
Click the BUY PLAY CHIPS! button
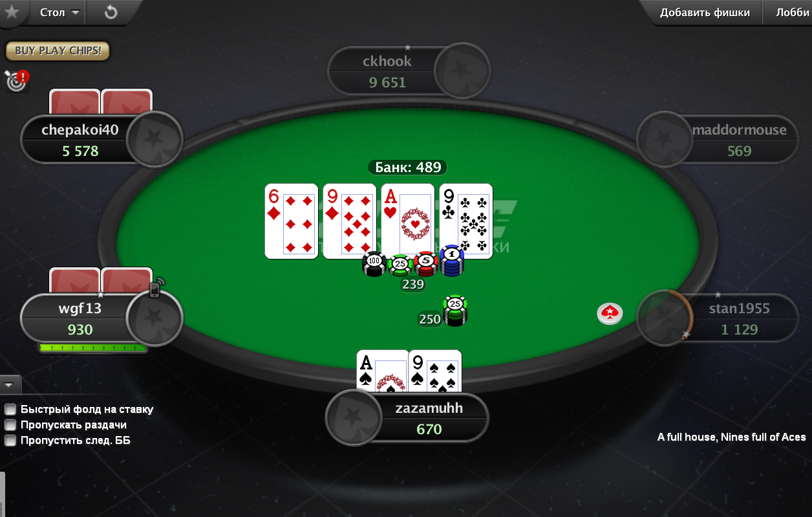coord(58,50)
